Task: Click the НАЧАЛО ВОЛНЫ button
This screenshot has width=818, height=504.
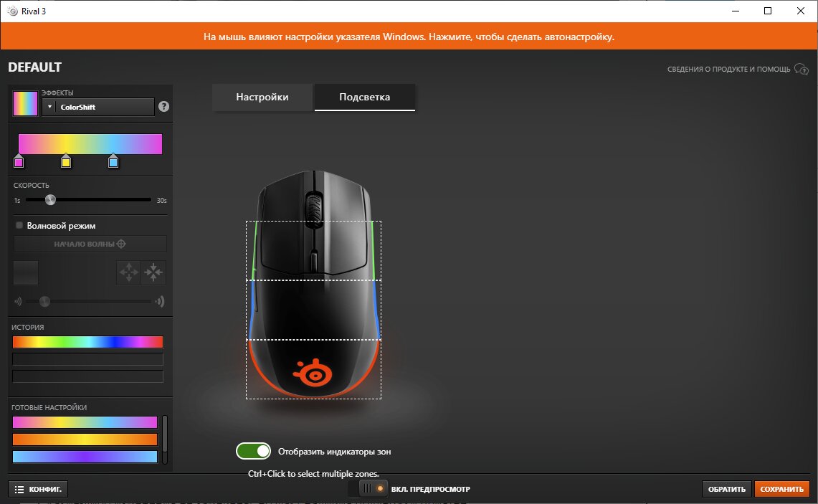Action: pyautogui.click(x=90, y=244)
